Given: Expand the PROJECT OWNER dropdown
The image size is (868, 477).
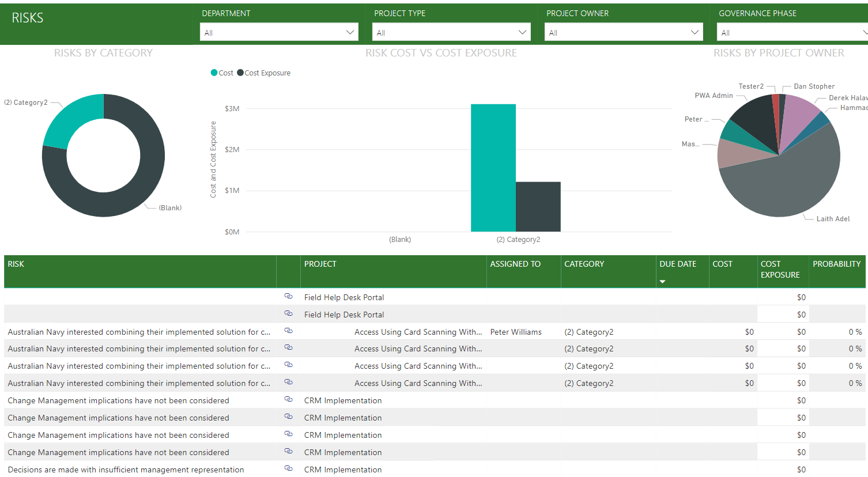Looking at the screenshot, I should point(695,32).
